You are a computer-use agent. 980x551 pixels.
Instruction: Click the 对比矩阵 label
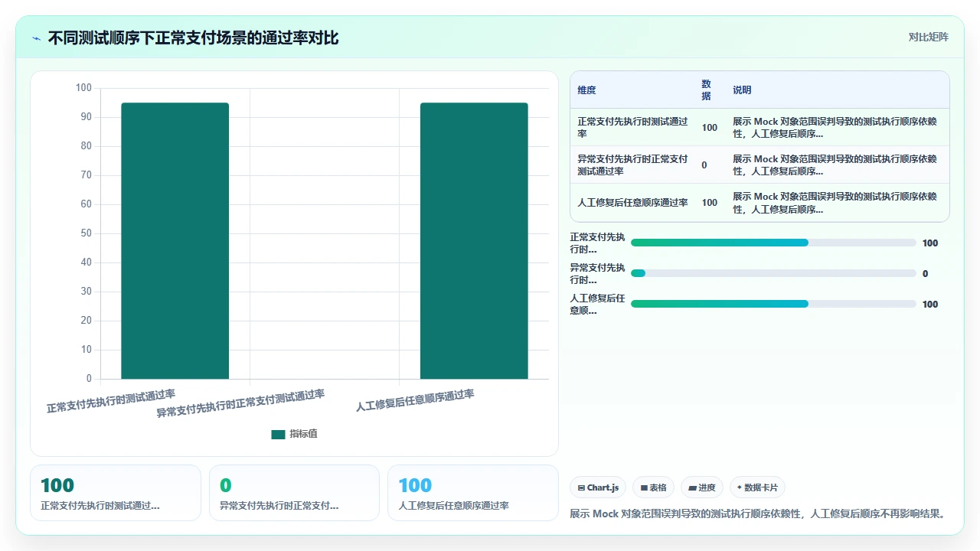pos(928,37)
